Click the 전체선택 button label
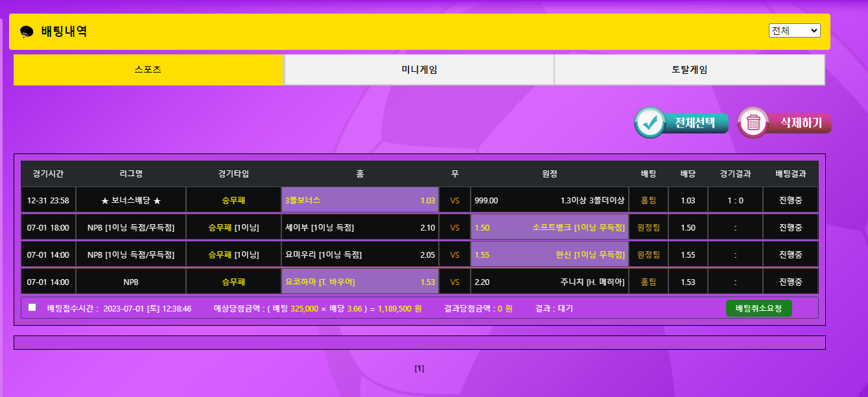Image resolution: width=868 pixels, height=397 pixels. pyautogui.click(x=694, y=123)
